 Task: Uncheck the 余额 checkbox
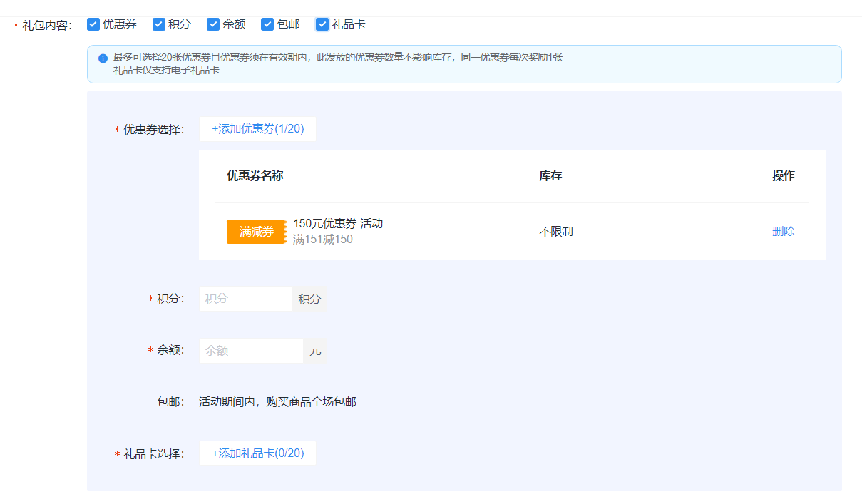213,24
